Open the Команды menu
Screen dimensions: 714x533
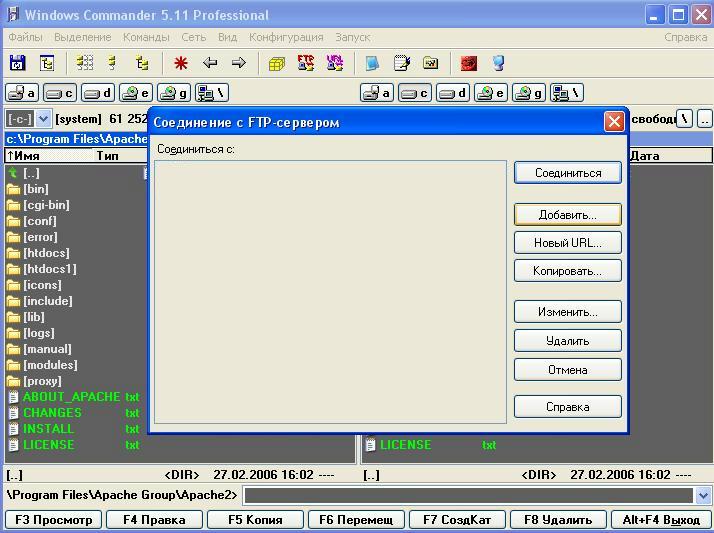pos(146,37)
